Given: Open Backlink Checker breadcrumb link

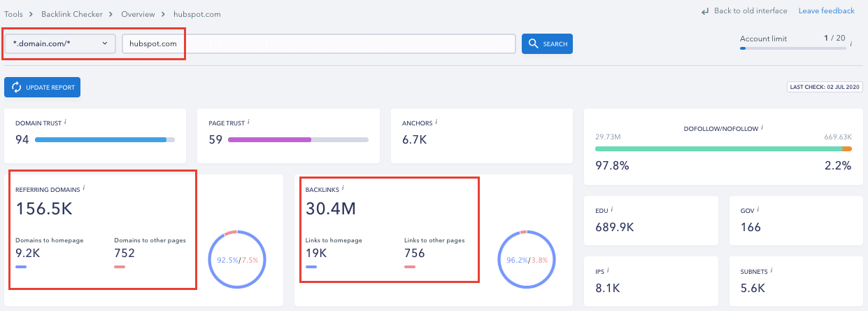Looking at the screenshot, I should pyautogui.click(x=71, y=13).
